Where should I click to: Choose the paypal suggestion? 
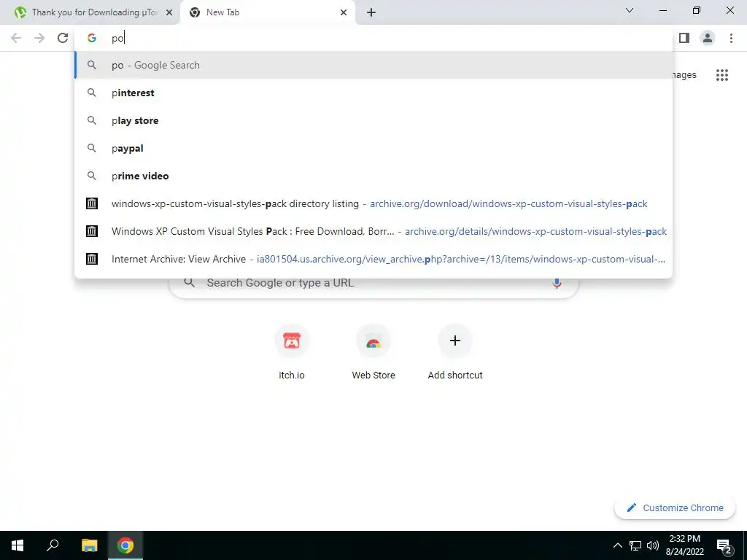(374, 148)
